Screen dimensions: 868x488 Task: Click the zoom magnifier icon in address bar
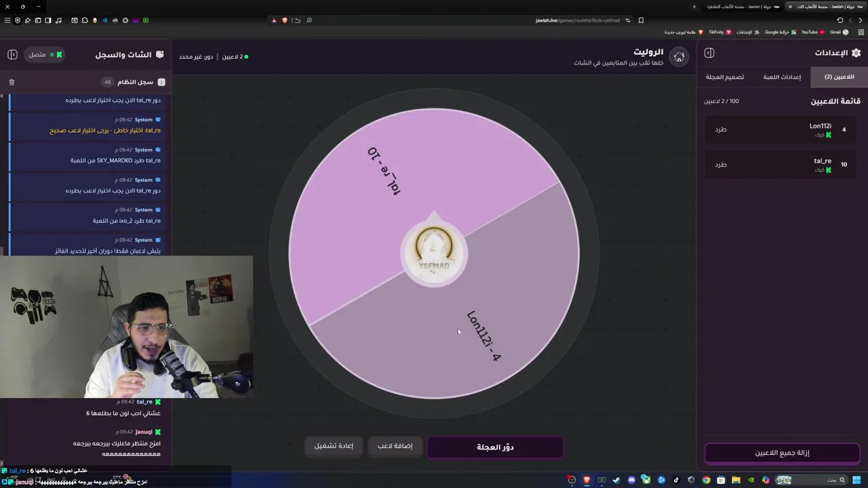[x=309, y=20]
